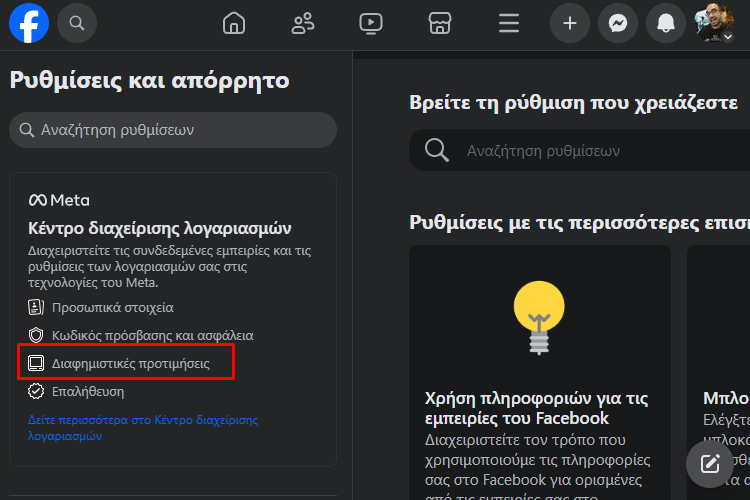Open Προσωπικά στοιχεία
Screen dimensions: 750x500
point(112,307)
